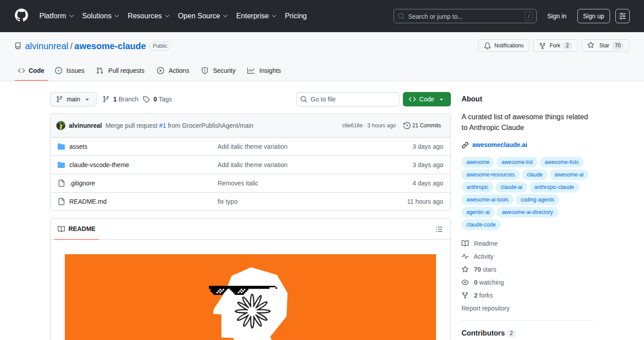644x340 pixels.
Task: Click the orange README banner image
Action: click(x=250, y=297)
